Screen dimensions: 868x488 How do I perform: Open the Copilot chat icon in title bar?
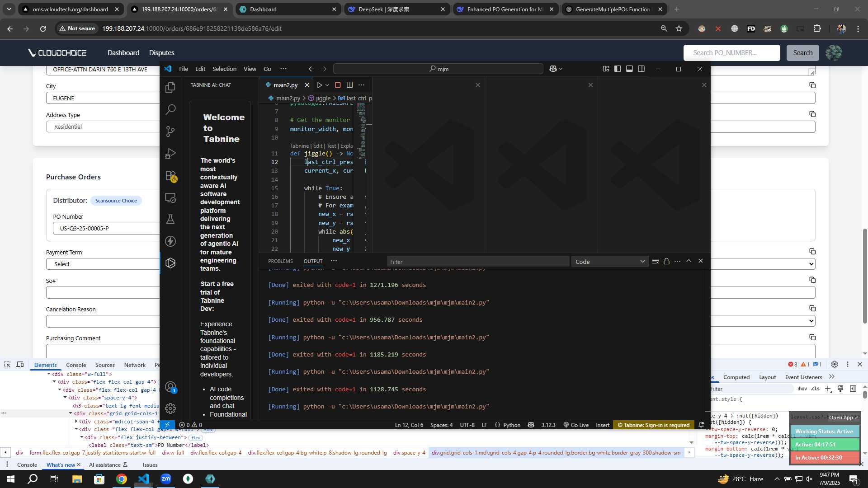click(553, 69)
